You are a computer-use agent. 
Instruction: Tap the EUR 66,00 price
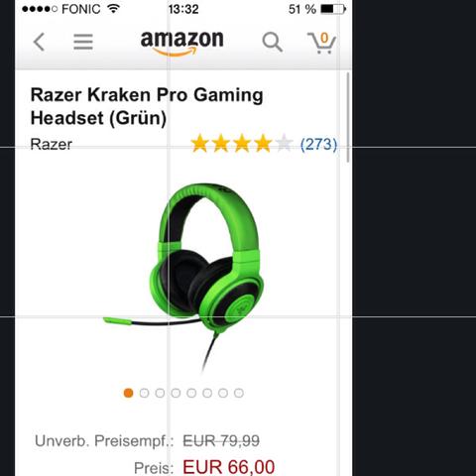pos(228,467)
